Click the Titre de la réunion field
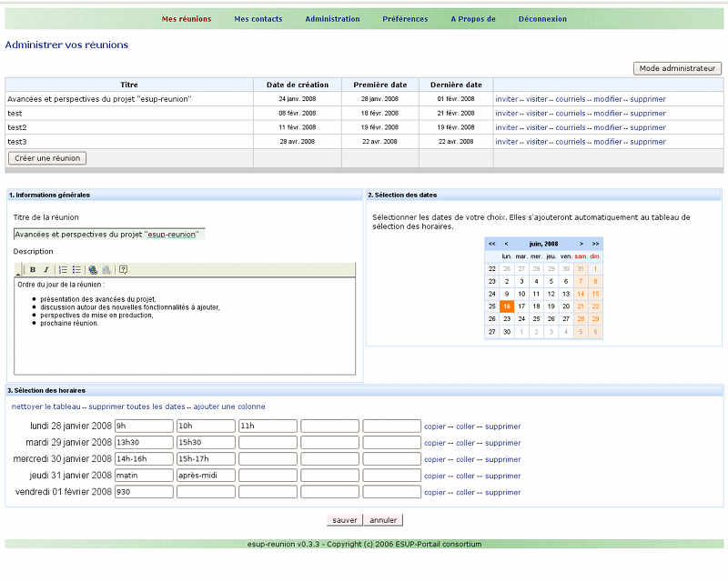Screen dimensions: 728x582 (x=109, y=234)
